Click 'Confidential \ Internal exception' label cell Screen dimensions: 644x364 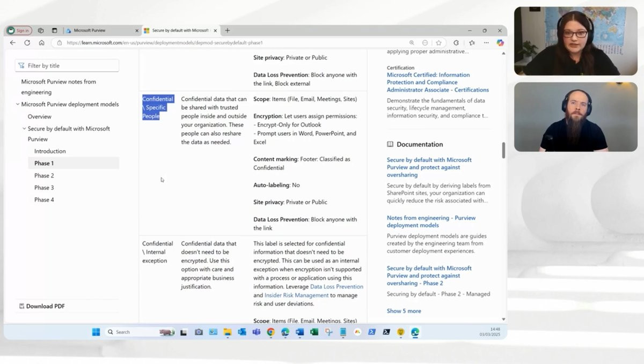click(158, 252)
